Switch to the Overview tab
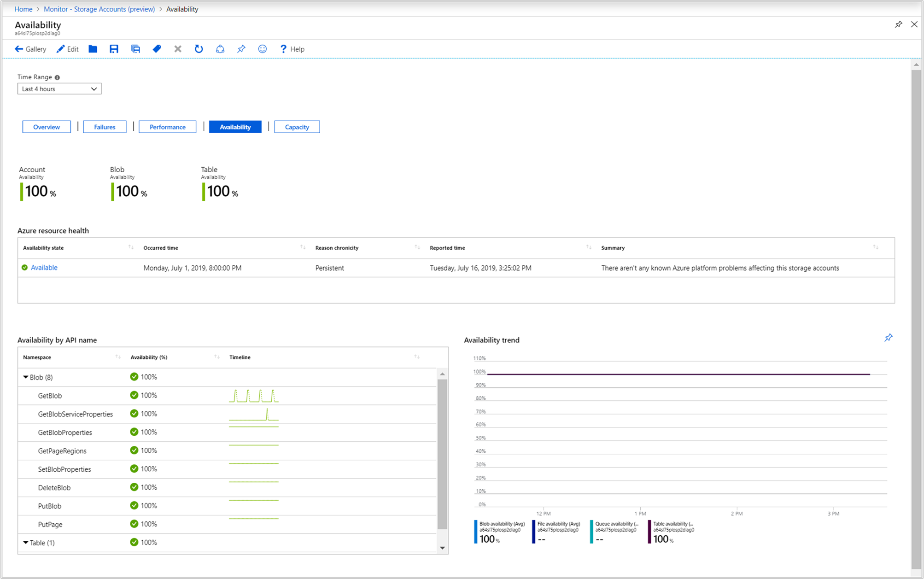 click(46, 127)
